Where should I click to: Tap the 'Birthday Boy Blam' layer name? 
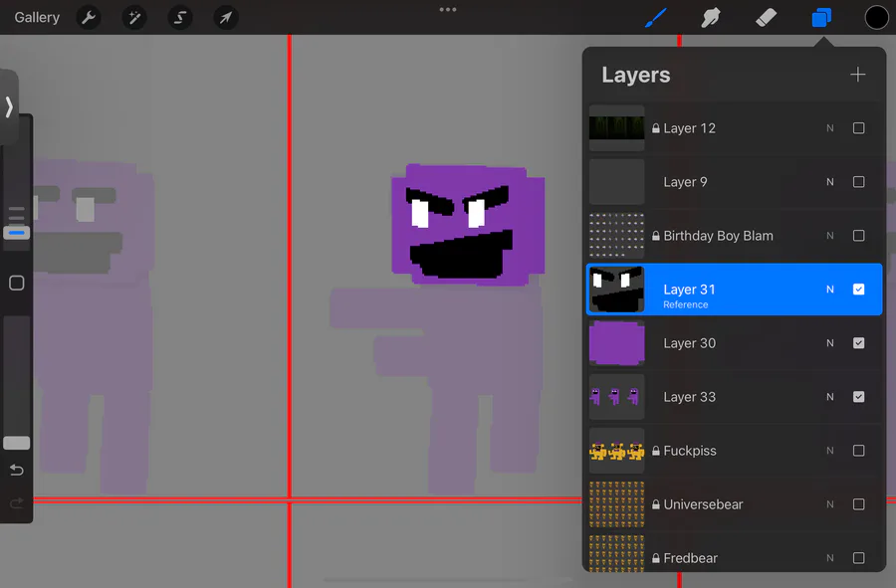pyautogui.click(x=718, y=236)
